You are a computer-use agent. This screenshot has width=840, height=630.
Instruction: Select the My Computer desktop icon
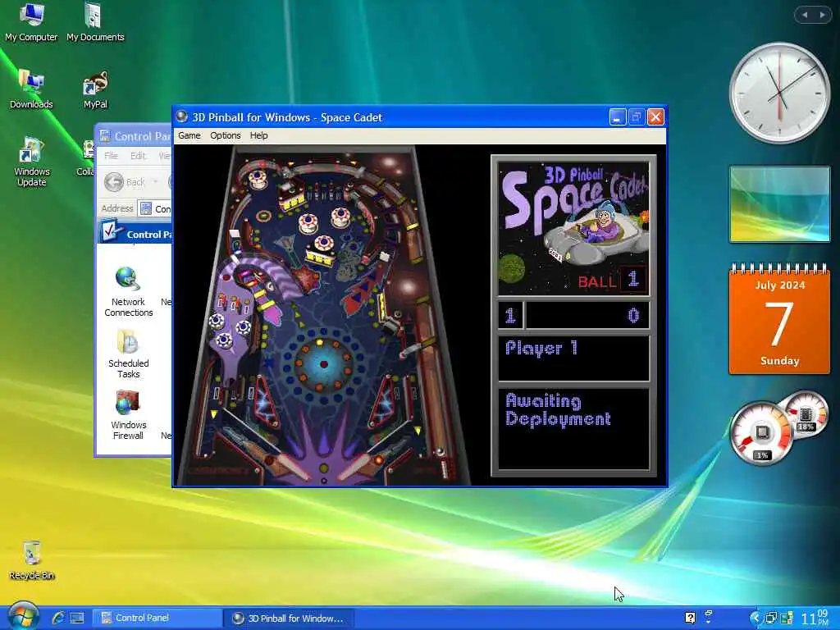(31, 22)
